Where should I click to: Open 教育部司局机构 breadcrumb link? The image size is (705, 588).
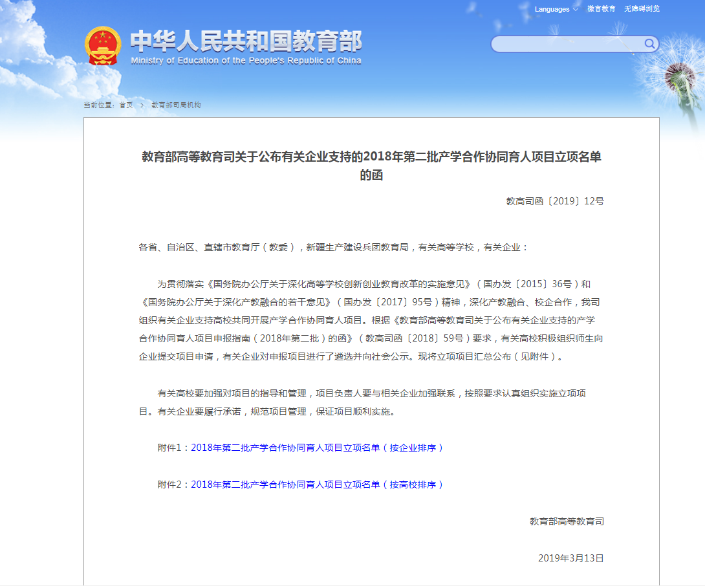[x=176, y=105]
